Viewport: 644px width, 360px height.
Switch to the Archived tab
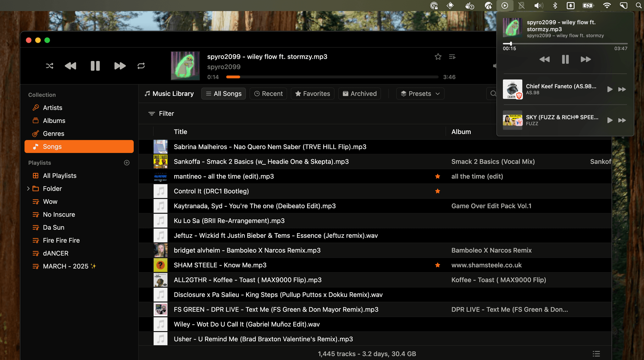pos(359,94)
